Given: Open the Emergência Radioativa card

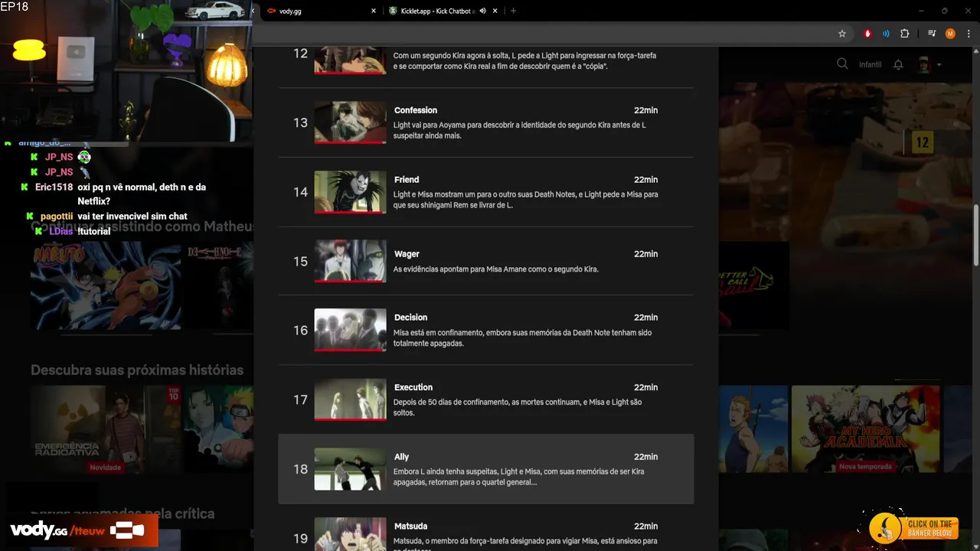Looking at the screenshot, I should (106, 429).
